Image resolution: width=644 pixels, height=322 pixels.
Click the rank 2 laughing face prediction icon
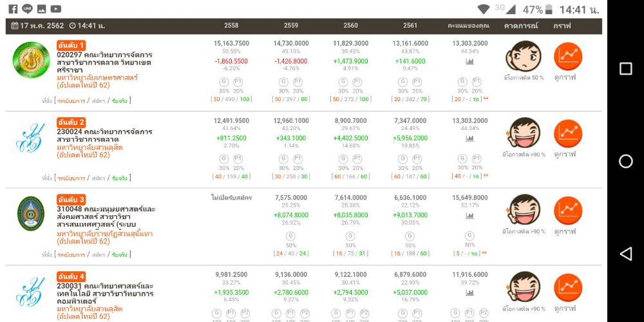[x=523, y=133]
